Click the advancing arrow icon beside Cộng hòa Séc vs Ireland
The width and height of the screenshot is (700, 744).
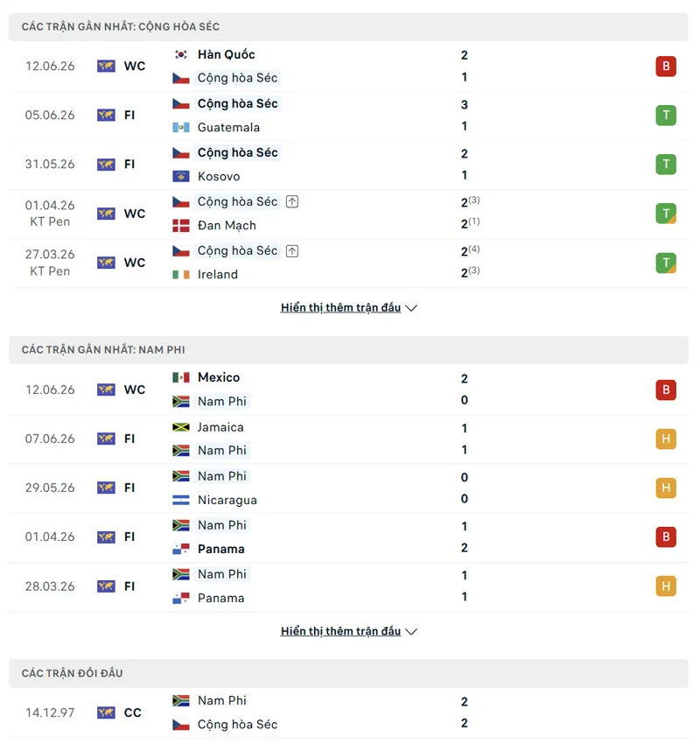291,251
